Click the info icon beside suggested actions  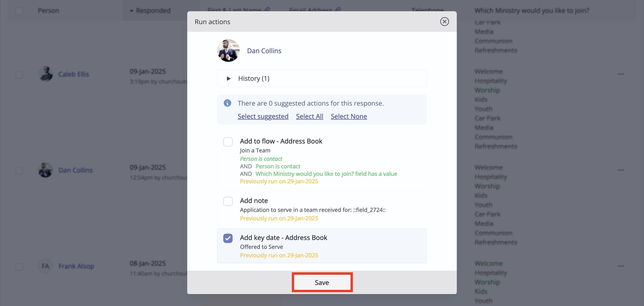click(x=227, y=103)
